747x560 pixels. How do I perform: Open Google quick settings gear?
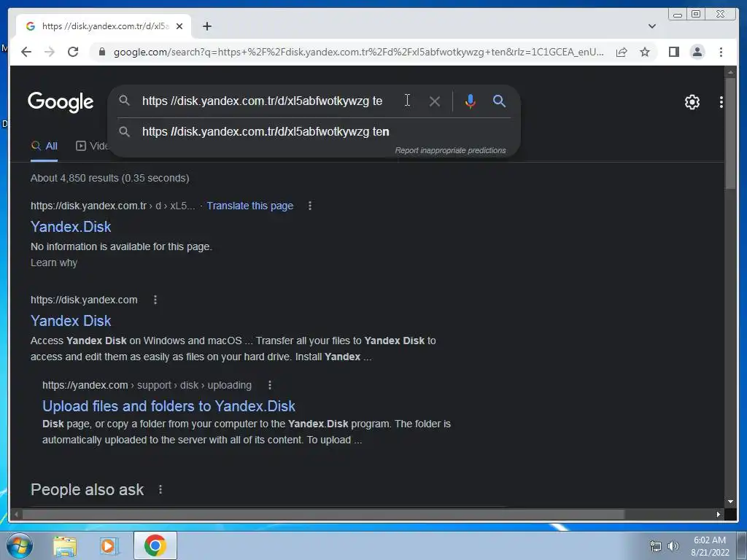click(x=692, y=102)
